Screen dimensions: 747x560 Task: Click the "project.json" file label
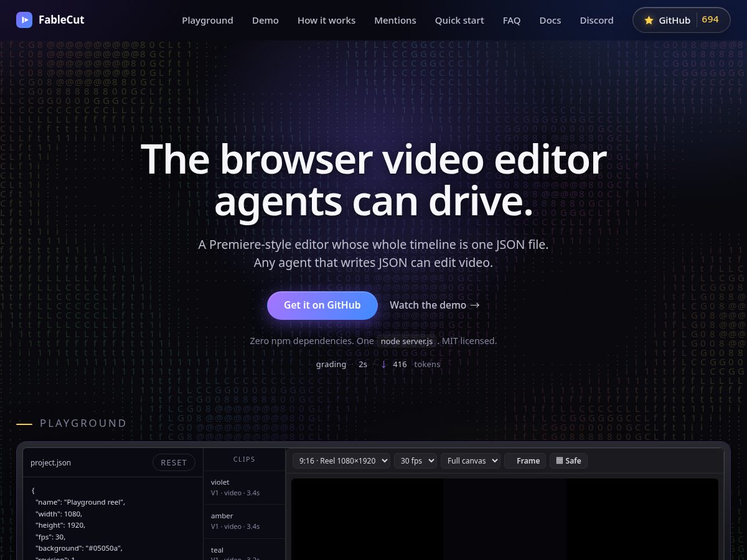pos(50,462)
